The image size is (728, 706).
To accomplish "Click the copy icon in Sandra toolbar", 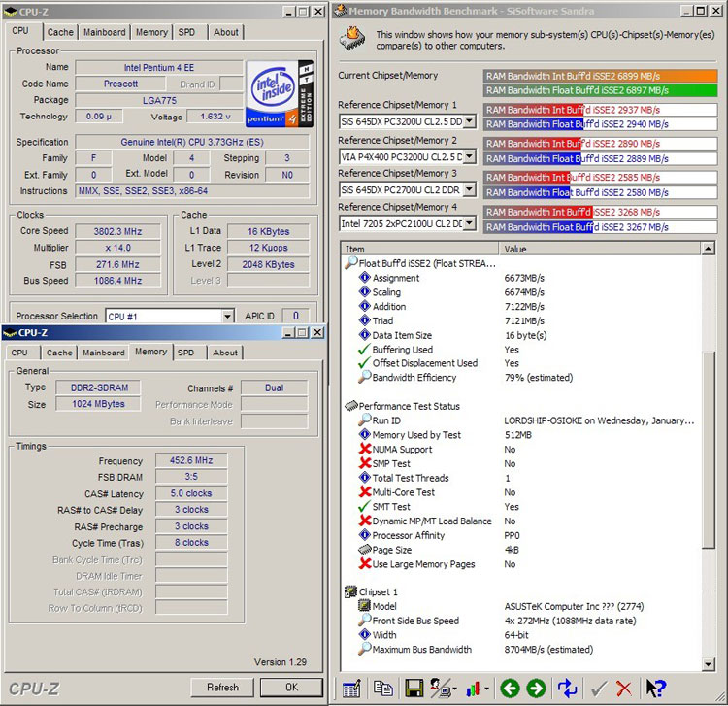I will (x=382, y=689).
